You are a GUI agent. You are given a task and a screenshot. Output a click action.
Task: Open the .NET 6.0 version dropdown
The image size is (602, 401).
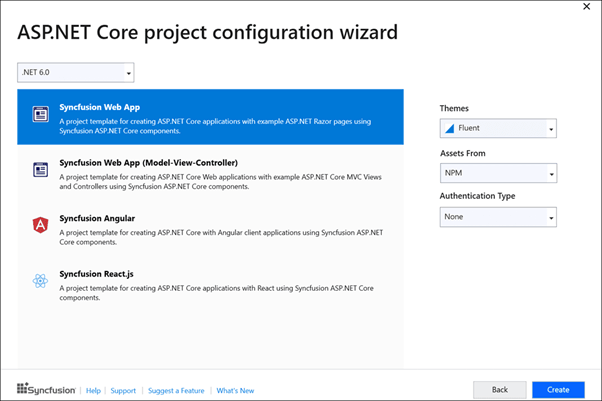(76, 73)
